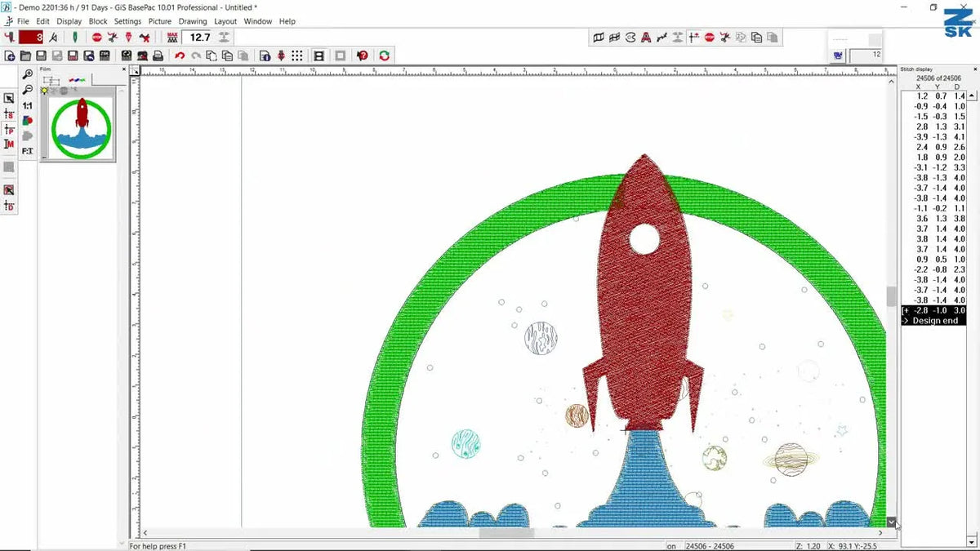Click the MAX stitch length icon
This screenshot has width=980, height=551.
(172, 37)
